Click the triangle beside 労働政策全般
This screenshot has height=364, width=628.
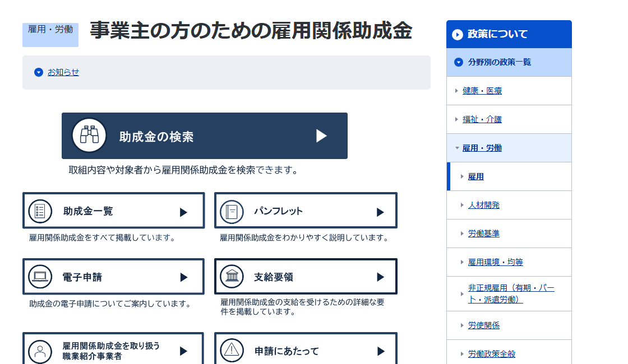coord(462,354)
